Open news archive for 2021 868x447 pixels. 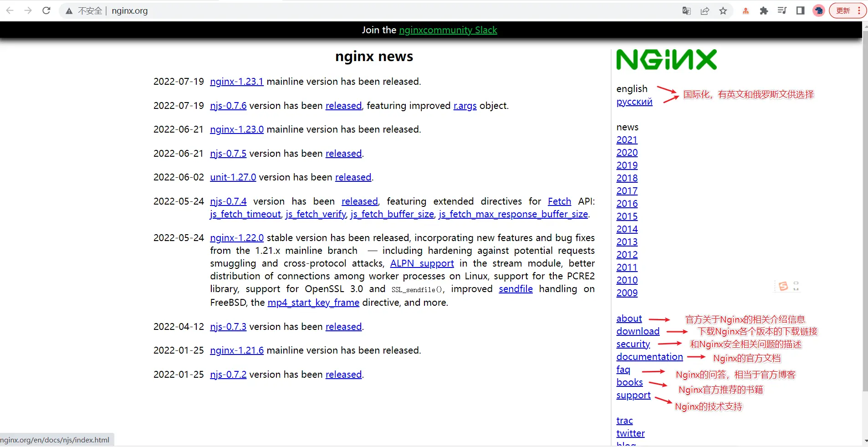click(x=627, y=140)
